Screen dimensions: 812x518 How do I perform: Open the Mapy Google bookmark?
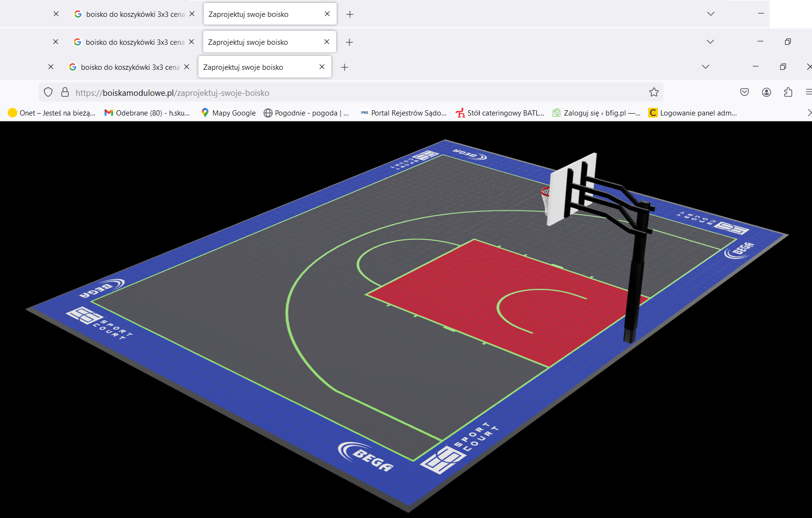coord(228,113)
